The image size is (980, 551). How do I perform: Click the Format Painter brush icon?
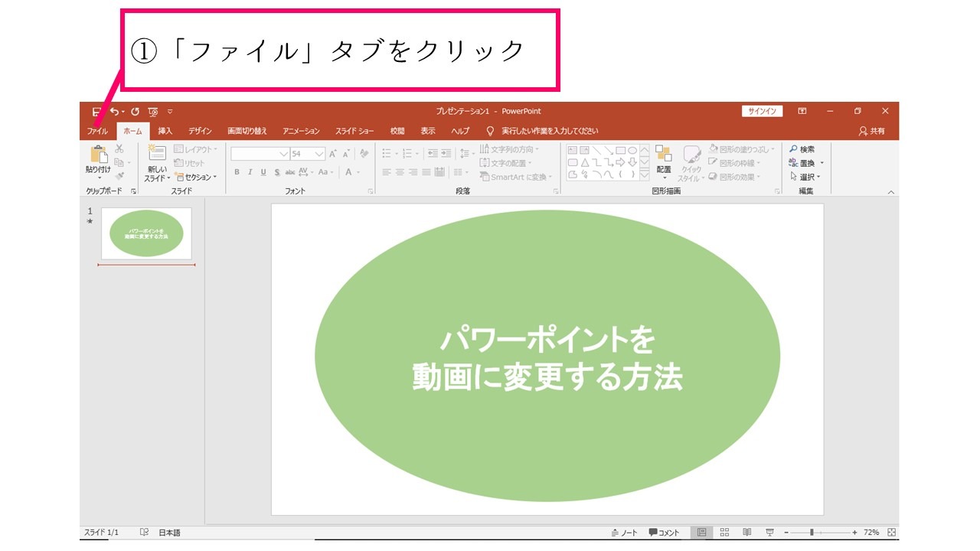[119, 176]
